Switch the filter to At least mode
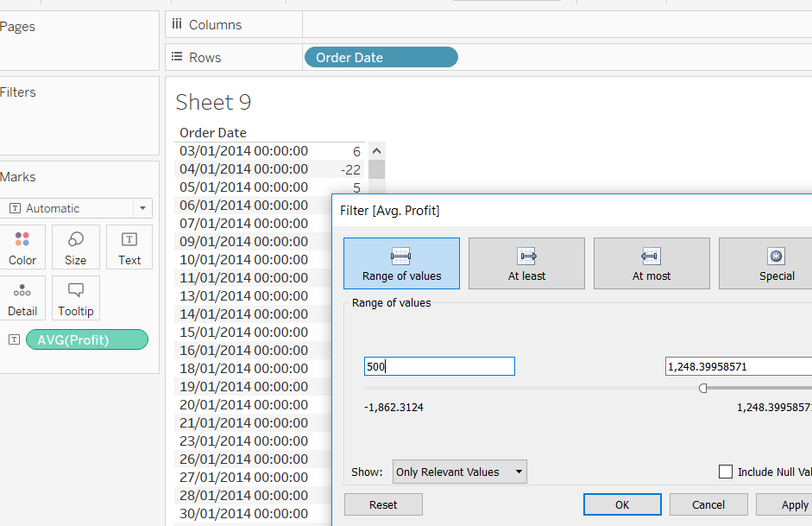The width and height of the screenshot is (812, 526). pos(526,263)
